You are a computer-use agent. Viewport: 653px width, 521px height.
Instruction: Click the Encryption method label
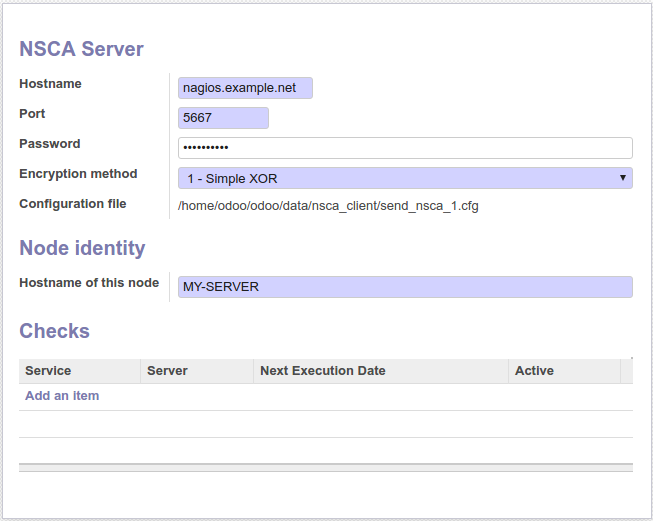pyautogui.click(x=78, y=174)
